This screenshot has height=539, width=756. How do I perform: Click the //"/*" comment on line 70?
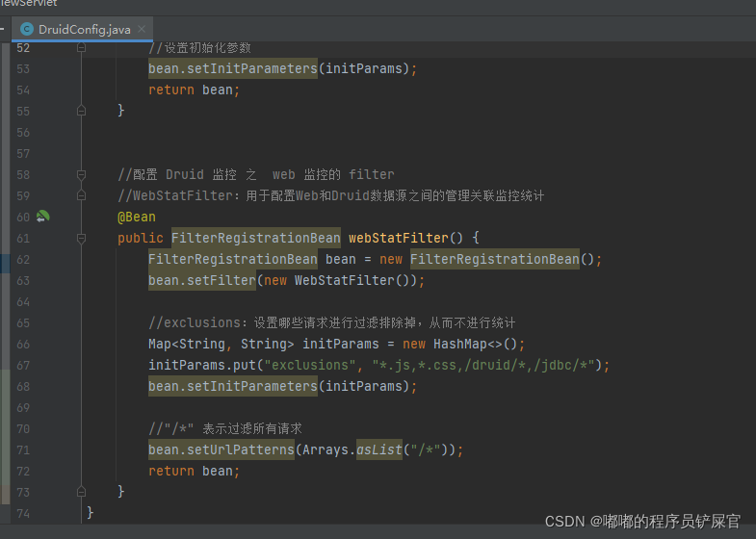point(225,428)
